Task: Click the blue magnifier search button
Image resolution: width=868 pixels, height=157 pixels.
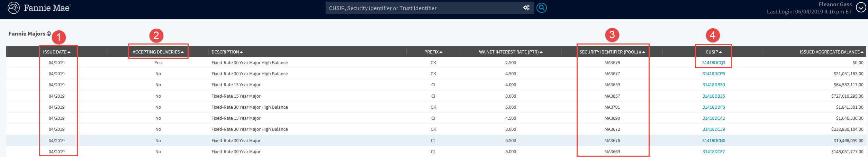Action: click(x=541, y=8)
